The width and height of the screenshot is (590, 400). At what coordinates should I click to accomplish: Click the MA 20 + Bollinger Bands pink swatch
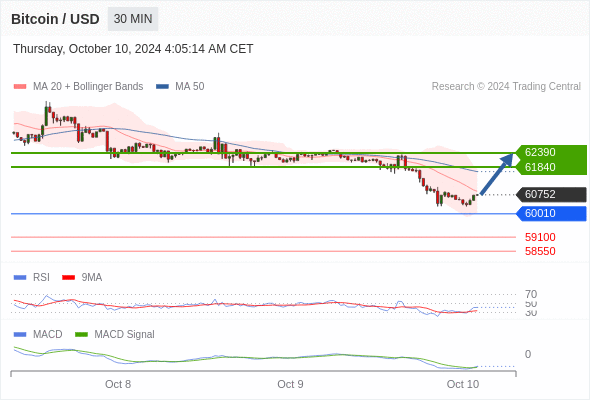tap(20, 87)
